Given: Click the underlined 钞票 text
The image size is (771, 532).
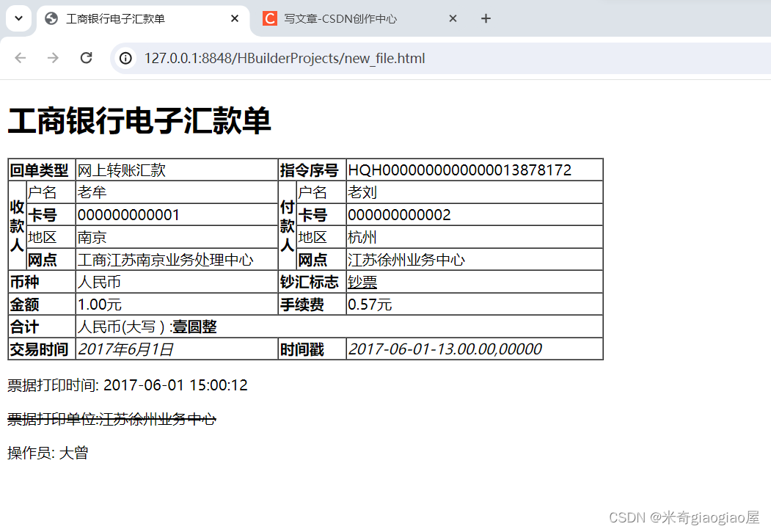Looking at the screenshot, I should [x=362, y=282].
